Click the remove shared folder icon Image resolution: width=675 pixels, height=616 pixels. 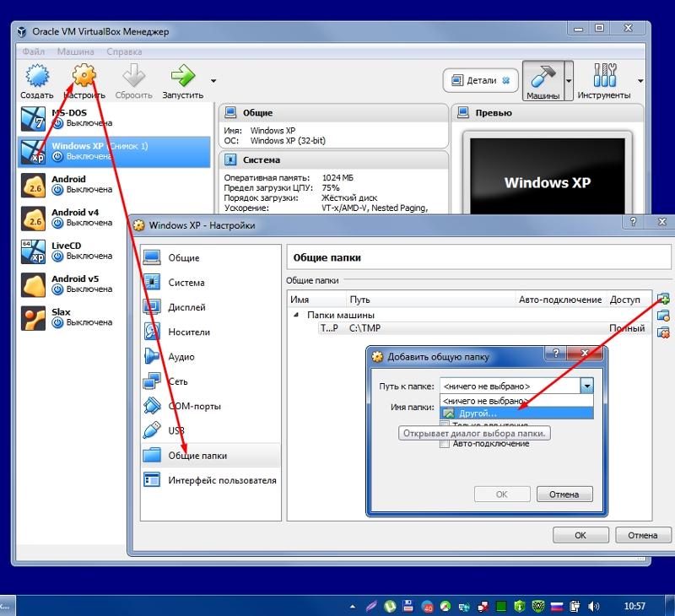coord(663,332)
